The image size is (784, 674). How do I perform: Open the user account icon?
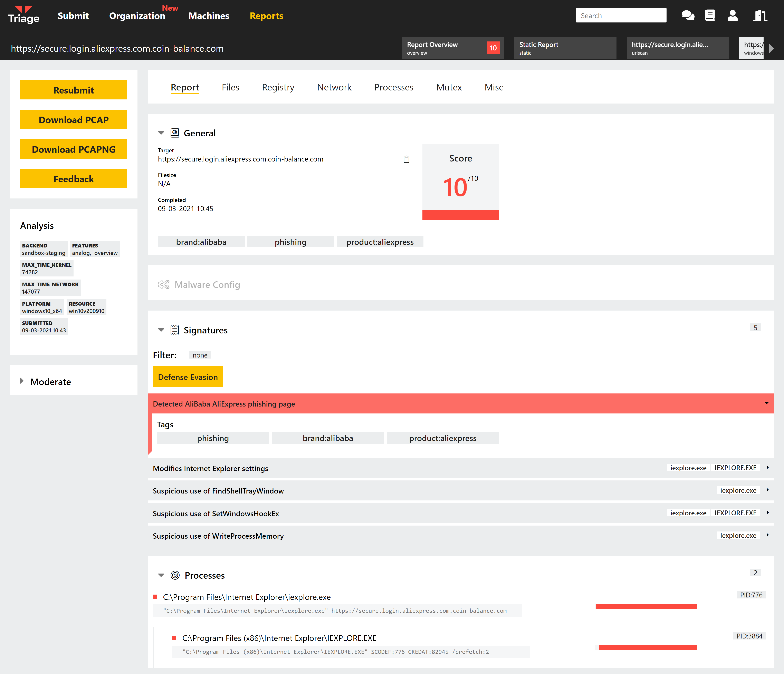click(733, 16)
